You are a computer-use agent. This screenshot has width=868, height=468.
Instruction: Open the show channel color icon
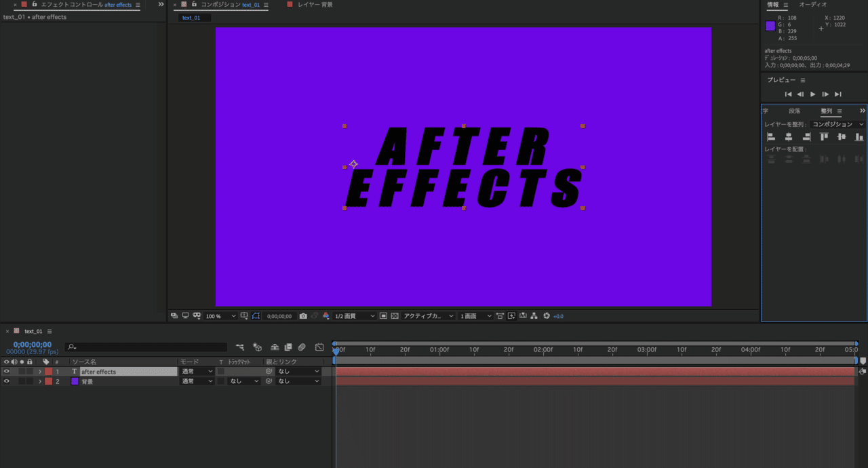[x=326, y=316]
